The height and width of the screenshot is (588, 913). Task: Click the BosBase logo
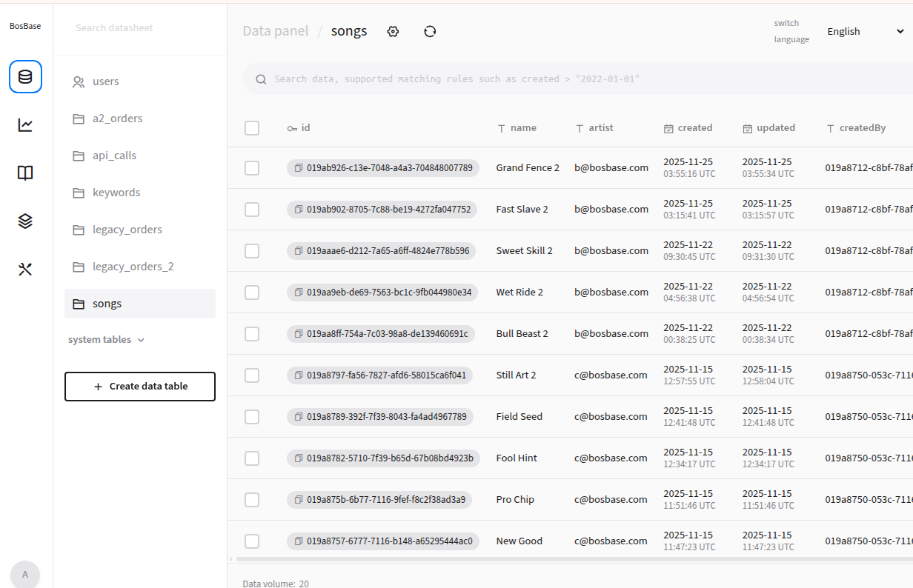25,26
